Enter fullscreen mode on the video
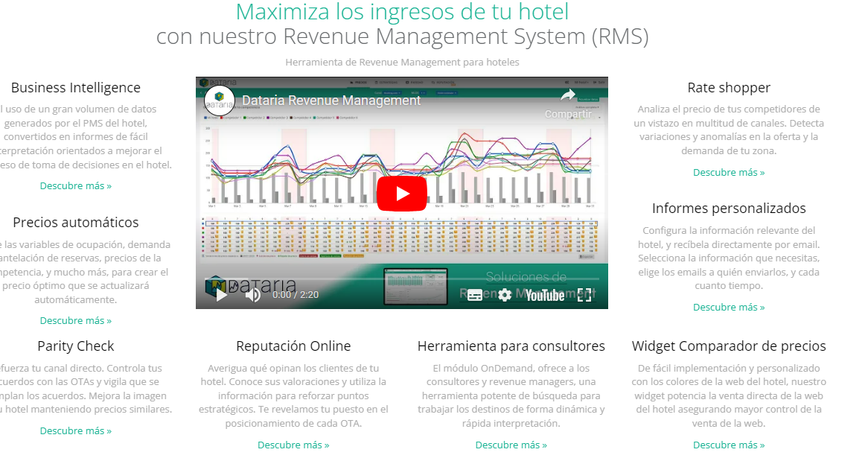The height and width of the screenshot is (461, 868). click(x=584, y=296)
